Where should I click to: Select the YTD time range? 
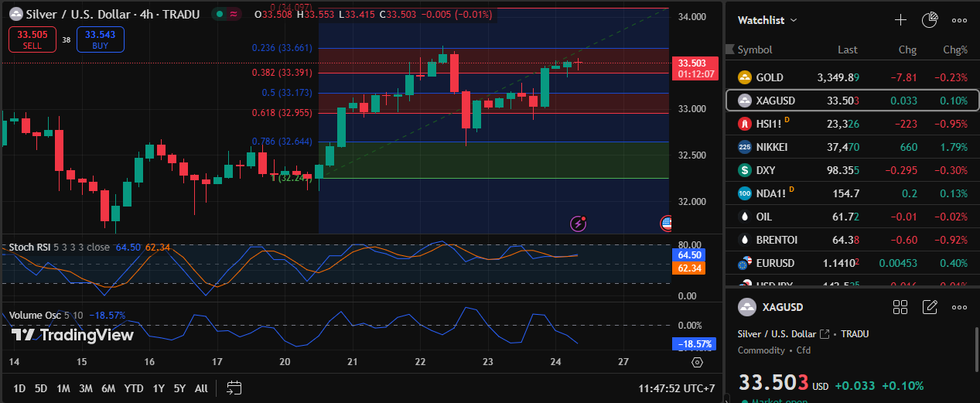133,388
